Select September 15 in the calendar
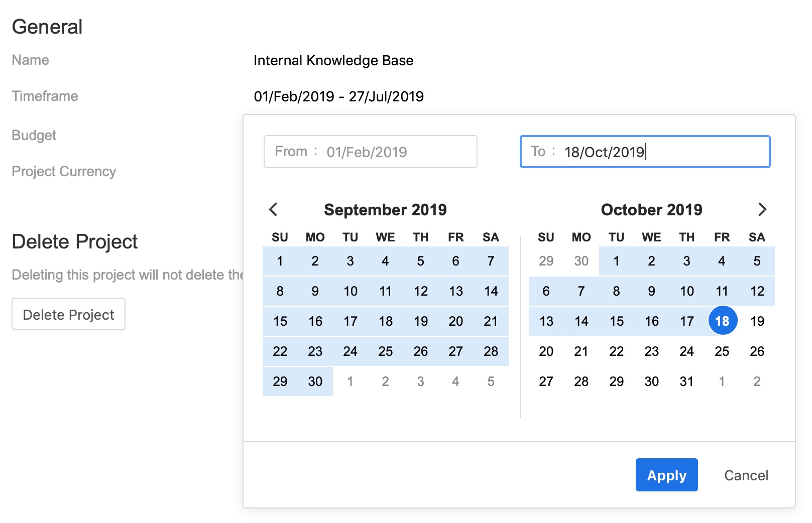 [x=280, y=321]
